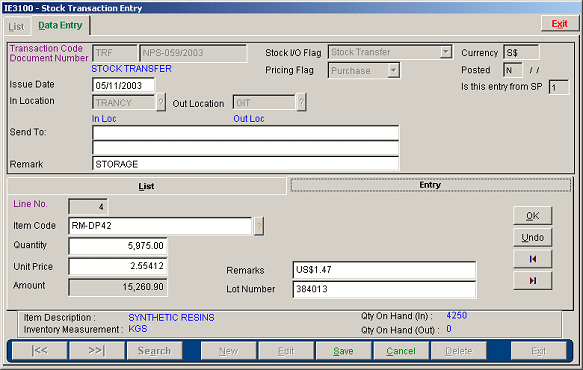The width and height of the screenshot is (583, 370).
Task: Click the blue In Loc label
Action: pyautogui.click(x=104, y=119)
